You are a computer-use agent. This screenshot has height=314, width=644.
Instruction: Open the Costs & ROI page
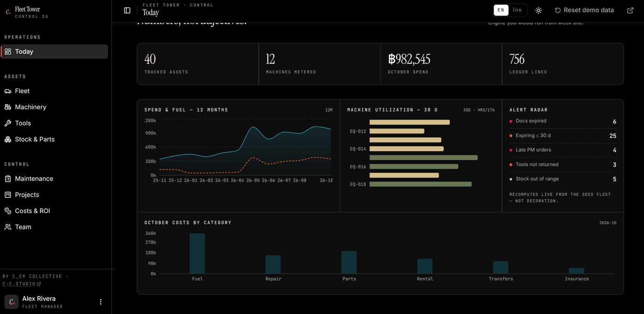tap(54, 211)
